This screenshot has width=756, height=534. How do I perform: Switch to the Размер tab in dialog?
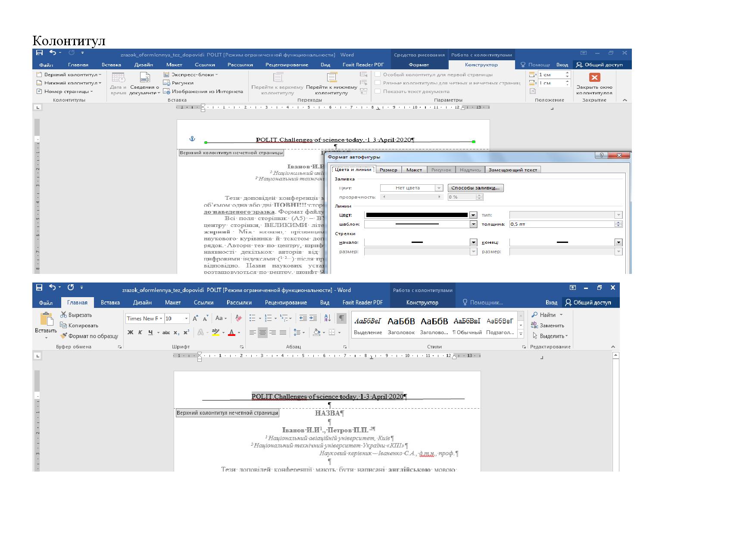(388, 170)
